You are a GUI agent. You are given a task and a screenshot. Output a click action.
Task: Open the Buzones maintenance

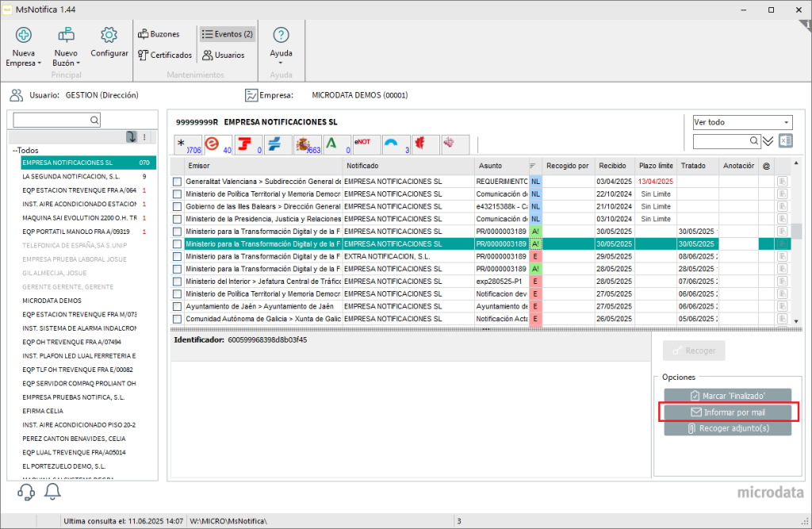(x=159, y=34)
